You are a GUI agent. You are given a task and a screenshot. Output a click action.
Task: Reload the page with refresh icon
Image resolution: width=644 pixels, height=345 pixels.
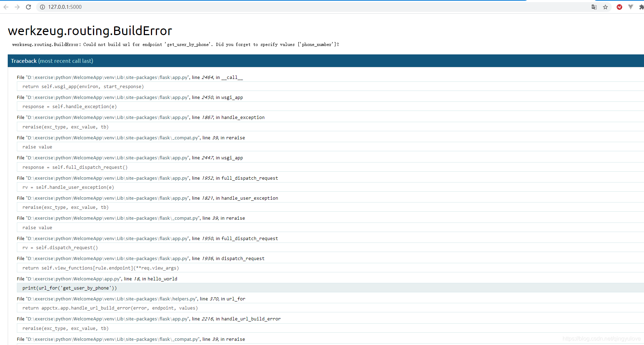click(x=28, y=7)
